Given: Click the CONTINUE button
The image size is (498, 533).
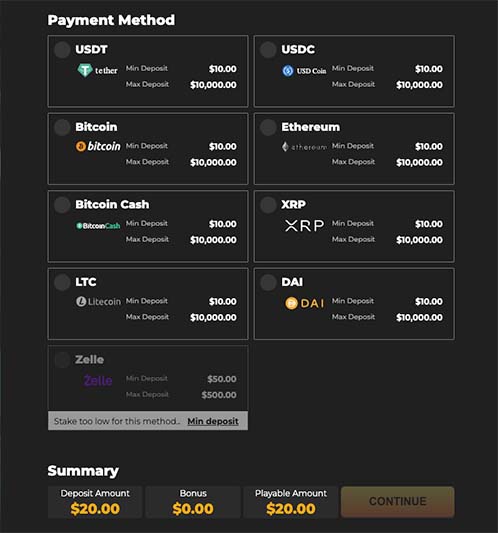Looking at the screenshot, I should 398,501.
